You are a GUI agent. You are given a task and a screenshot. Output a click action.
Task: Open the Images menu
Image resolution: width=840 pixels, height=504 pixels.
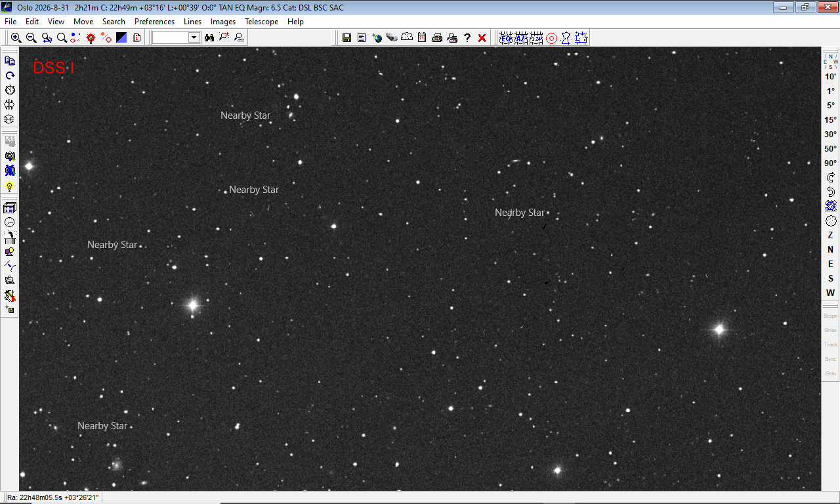point(223,22)
